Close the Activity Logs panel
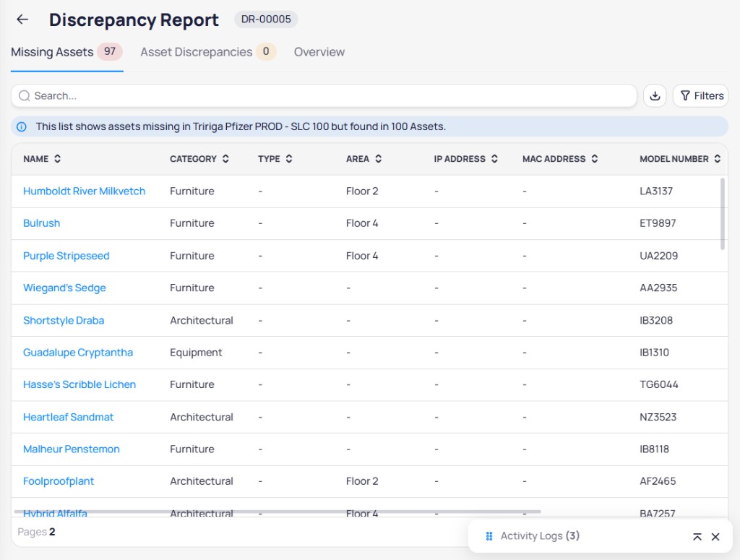740x560 pixels. (x=715, y=536)
